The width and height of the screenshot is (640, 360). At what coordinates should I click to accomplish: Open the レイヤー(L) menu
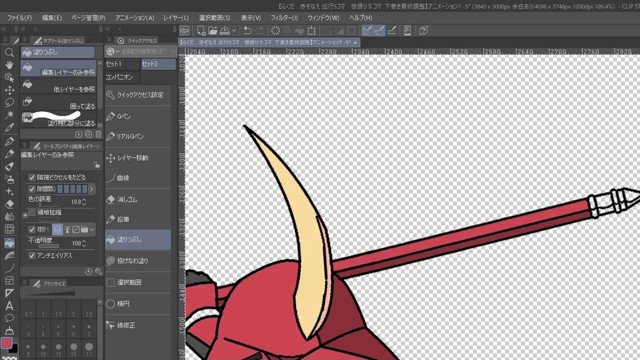click(176, 18)
